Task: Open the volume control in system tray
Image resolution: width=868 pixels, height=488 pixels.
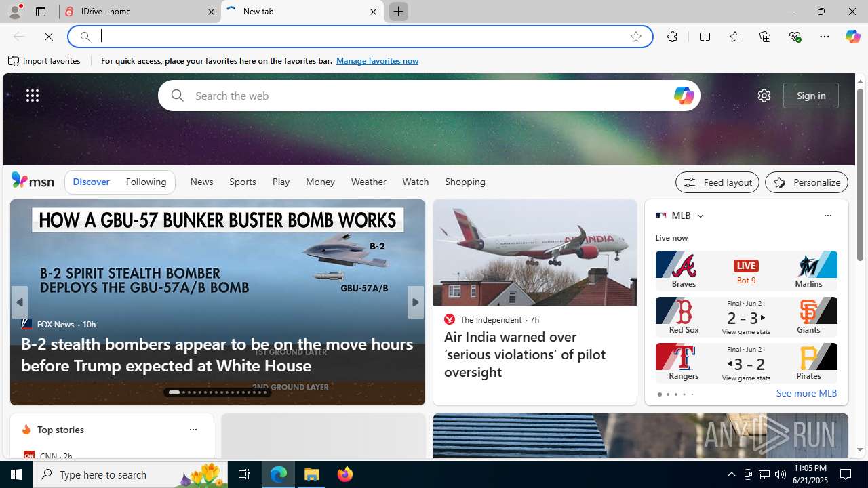Action: (781, 474)
